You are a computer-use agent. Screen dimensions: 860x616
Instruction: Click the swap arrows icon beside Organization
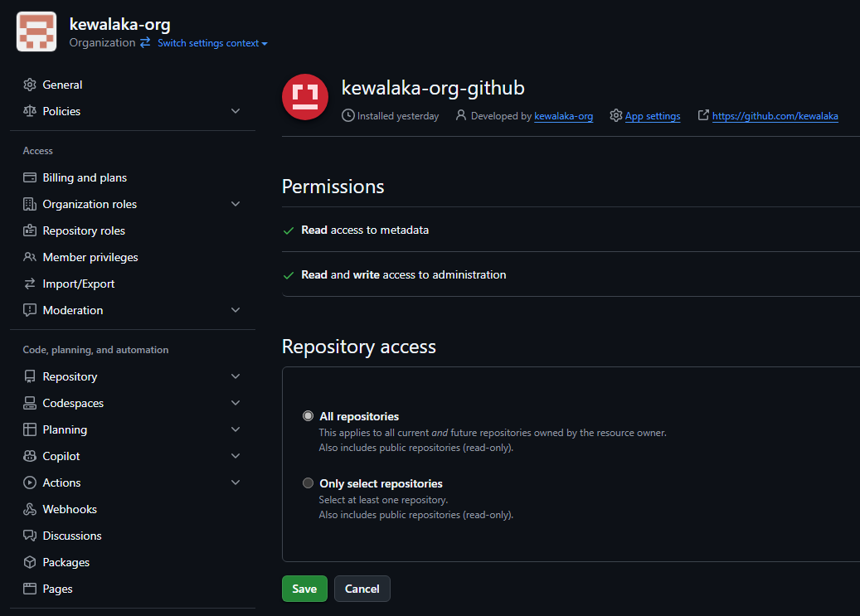click(145, 42)
